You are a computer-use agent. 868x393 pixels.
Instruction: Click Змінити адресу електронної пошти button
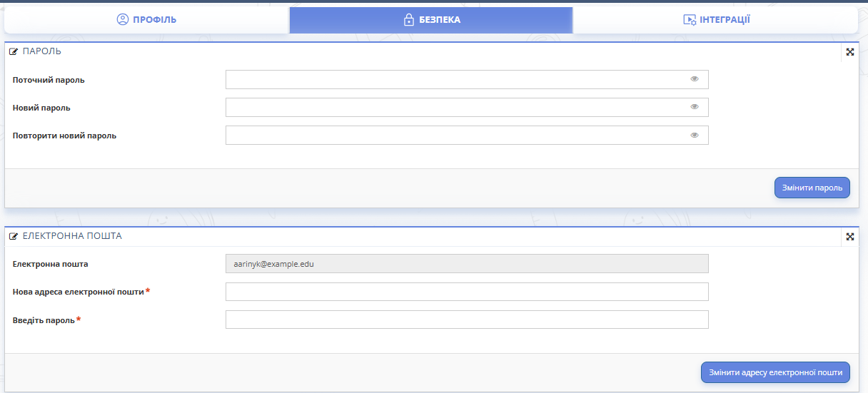(x=775, y=372)
